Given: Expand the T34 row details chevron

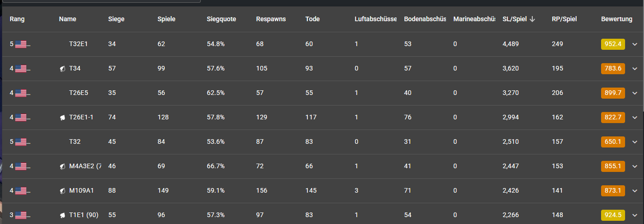Looking at the screenshot, I should [635, 69].
